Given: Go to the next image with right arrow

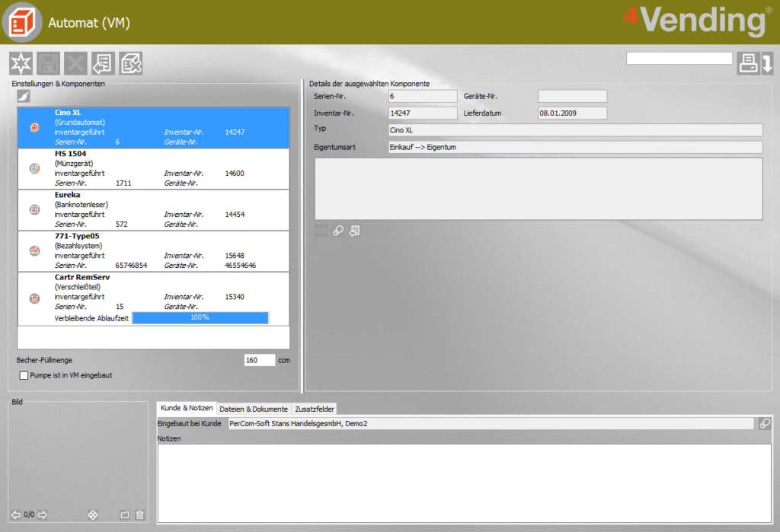Looking at the screenshot, I should click(43, 514).
